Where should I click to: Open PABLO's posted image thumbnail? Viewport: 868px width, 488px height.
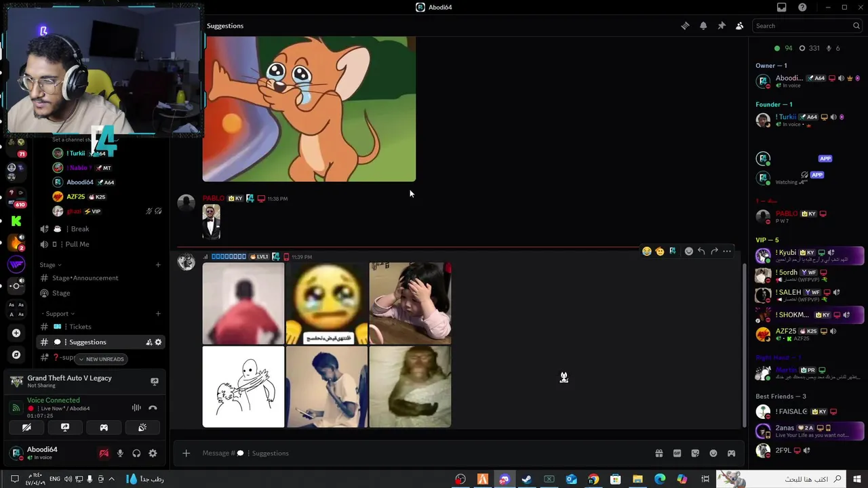pyautogui.click(x=212, y=222)
